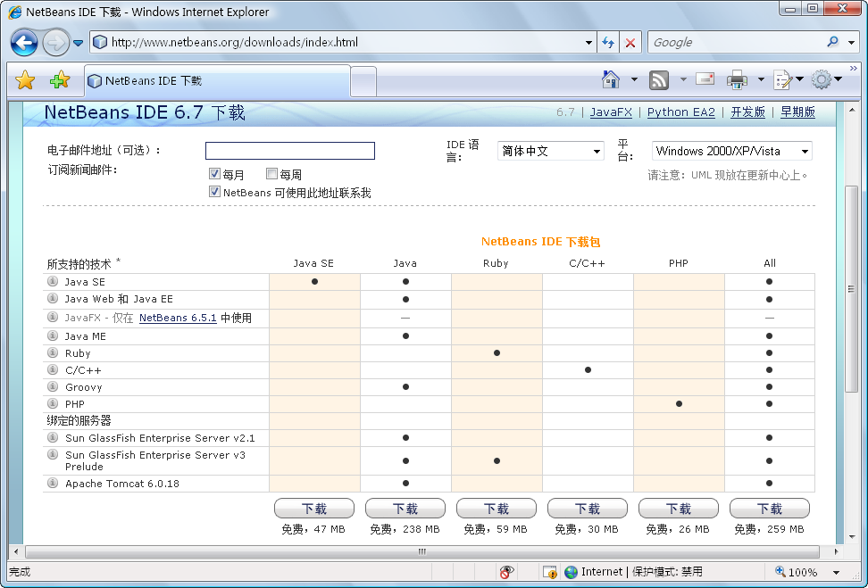Open the 平台 platform dropdown
The height and width of the screenshot is (588, 868).
coord(730,151)
